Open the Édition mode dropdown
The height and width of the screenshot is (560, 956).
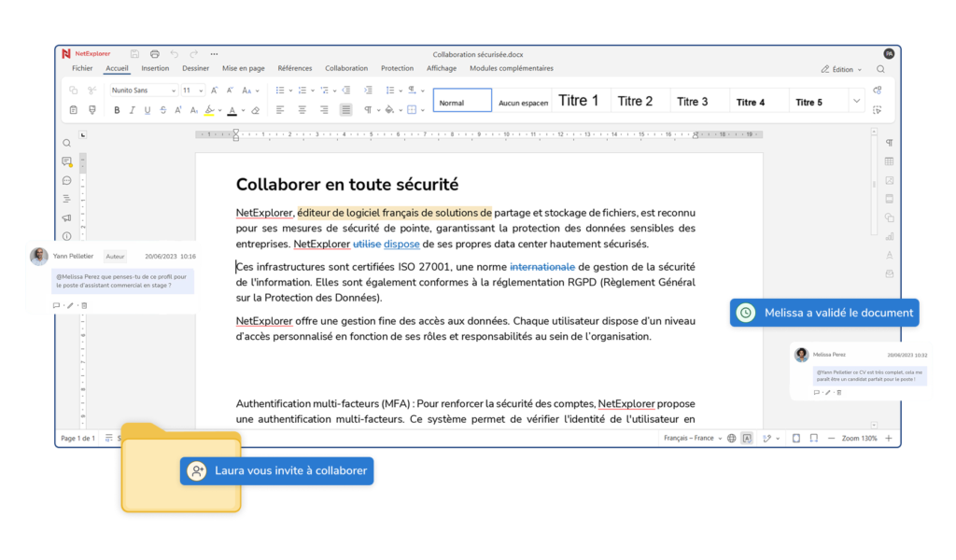click(841, 69)
